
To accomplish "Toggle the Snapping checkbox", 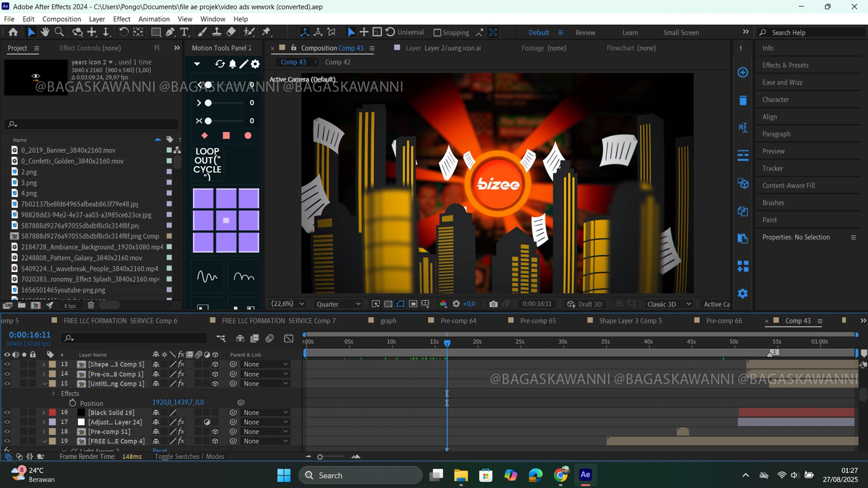I will [x=437, y=33].
